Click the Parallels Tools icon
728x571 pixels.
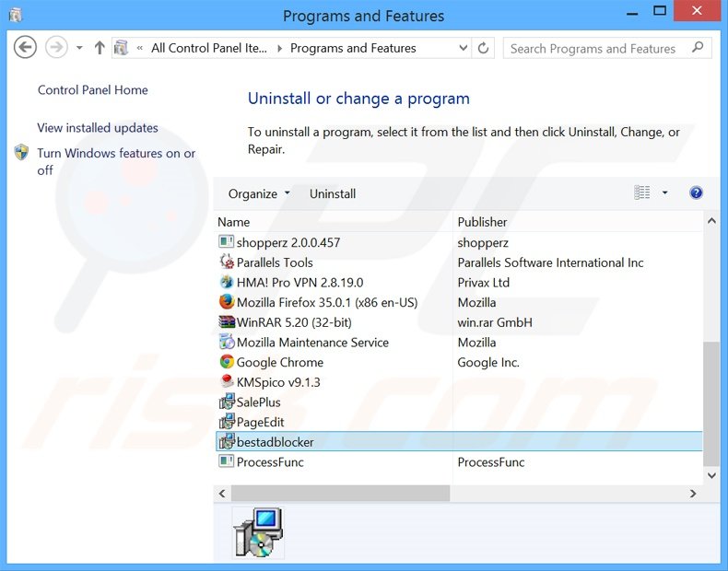click(227, 262)
